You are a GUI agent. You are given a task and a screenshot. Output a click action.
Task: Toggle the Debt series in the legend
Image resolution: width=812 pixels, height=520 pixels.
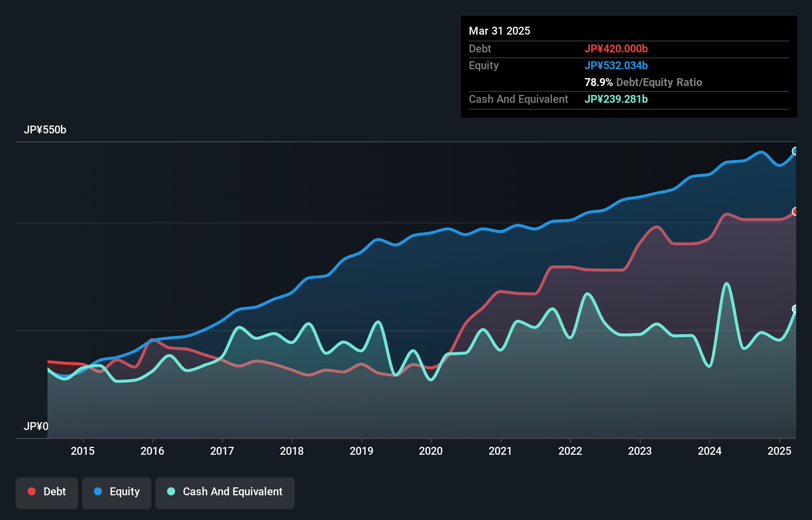tap(47, 492)
